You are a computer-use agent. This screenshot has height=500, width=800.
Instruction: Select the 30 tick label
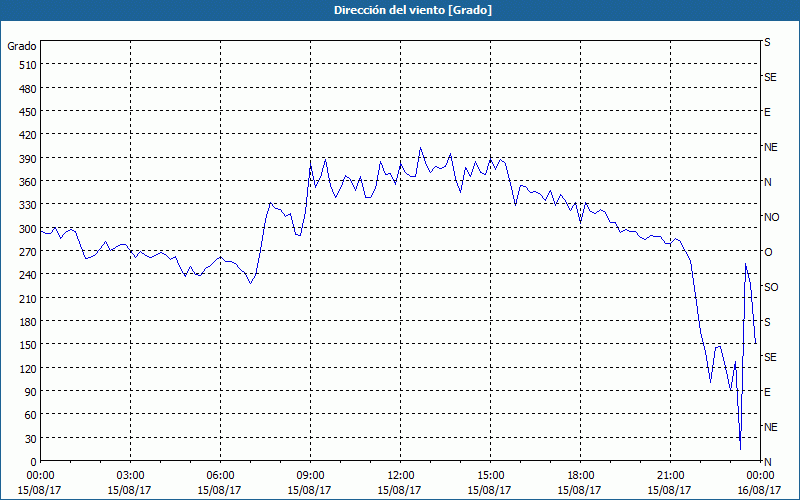tap(31, 439)
